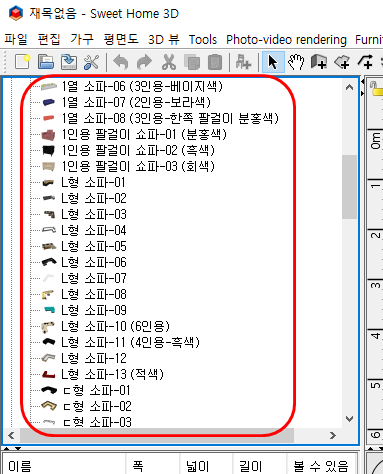Redo action arrow
The image size is (383, 474).
(x=144, y=62)
